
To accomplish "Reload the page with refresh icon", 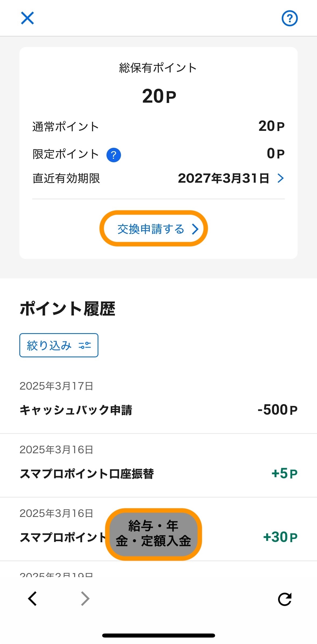I will pyautogui.click(x=284, y=599).
